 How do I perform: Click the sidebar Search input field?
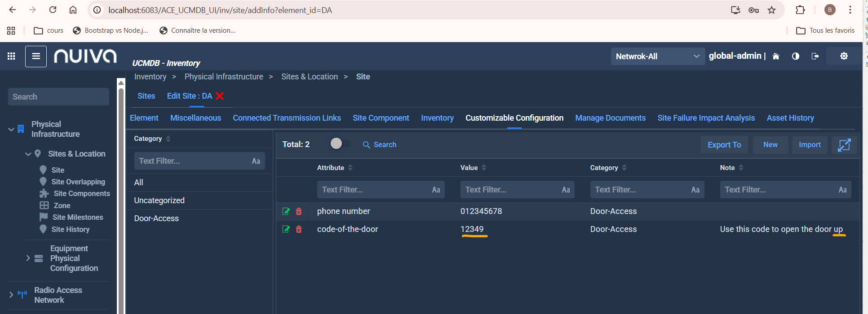58,97
